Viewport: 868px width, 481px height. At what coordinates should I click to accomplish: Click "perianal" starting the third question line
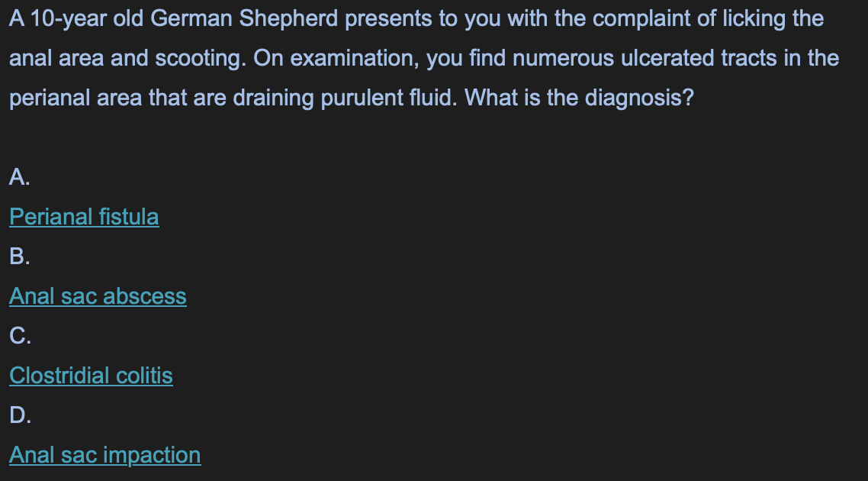coord(50,98)
